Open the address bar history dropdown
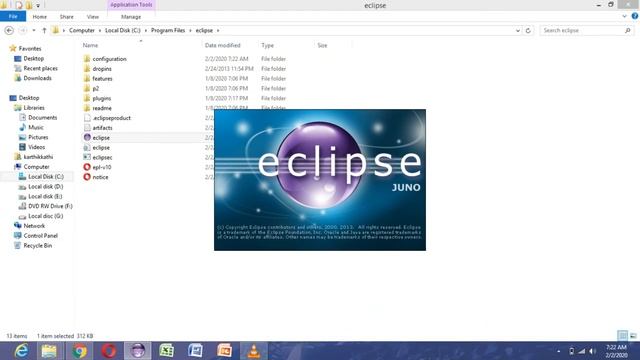Screen dimensions: 640x360 tap(518, 30)
